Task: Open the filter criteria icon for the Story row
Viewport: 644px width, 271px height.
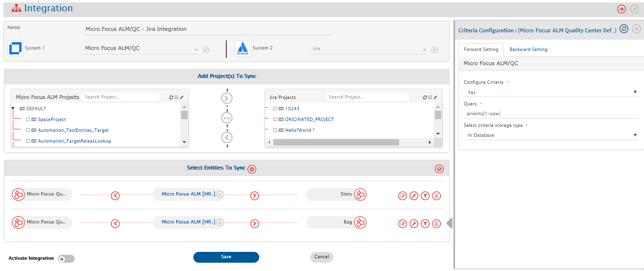Action: 425,196
